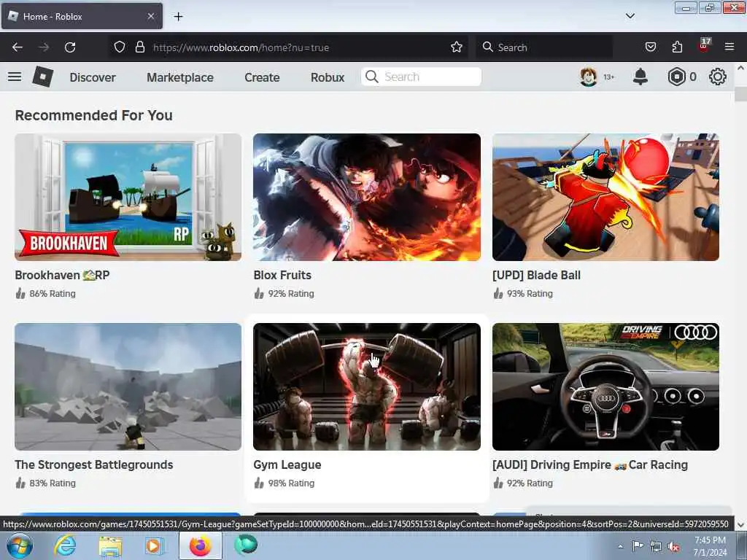Open the Marketplace page

tap(179, 77)
